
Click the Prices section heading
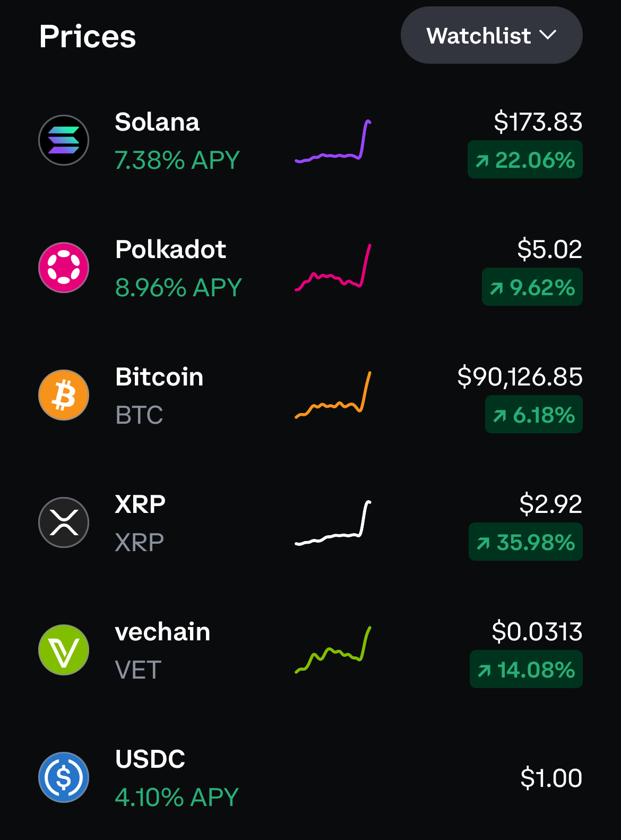tap(88, 36)
